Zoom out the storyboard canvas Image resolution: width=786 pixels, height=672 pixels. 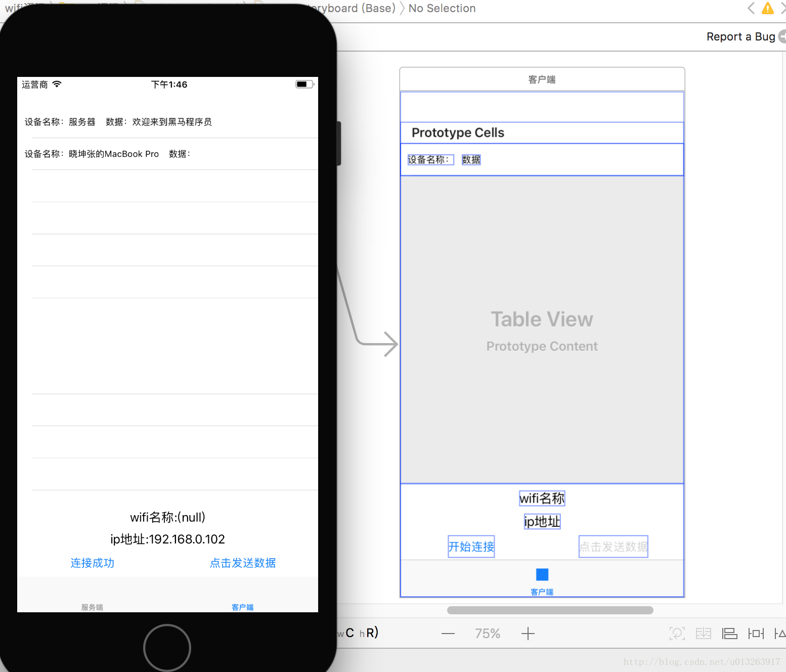pyautogui.click(x=448, y=634)
